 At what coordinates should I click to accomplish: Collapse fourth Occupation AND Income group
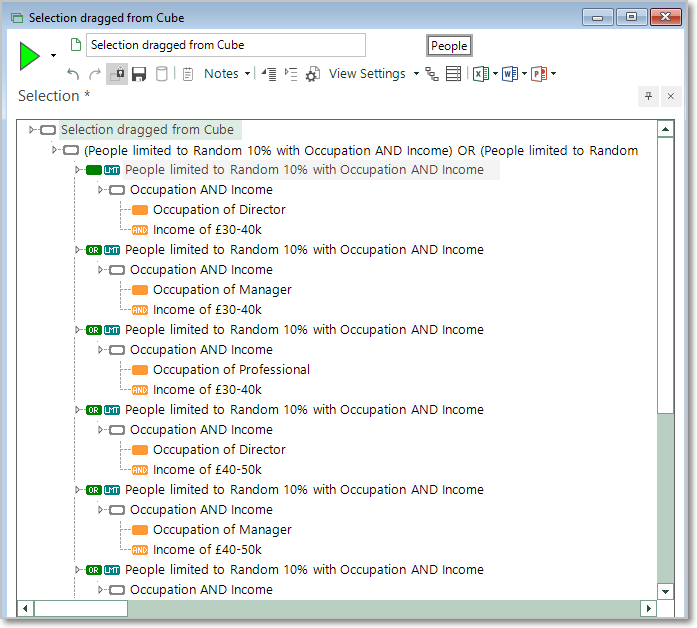coord(101,430)
